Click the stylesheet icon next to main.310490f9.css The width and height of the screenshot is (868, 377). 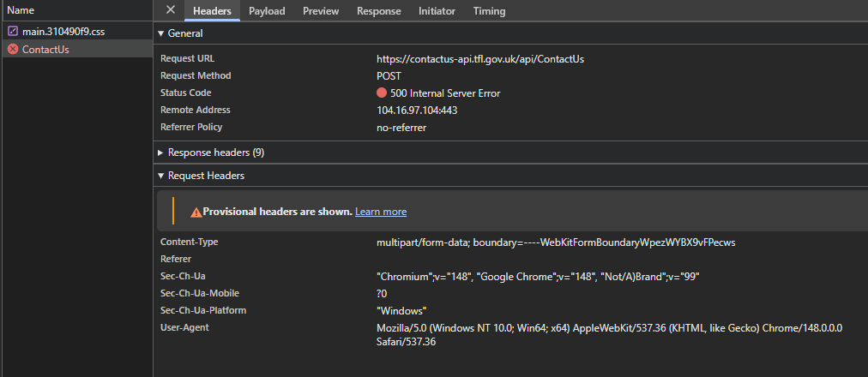coord(13,32)
